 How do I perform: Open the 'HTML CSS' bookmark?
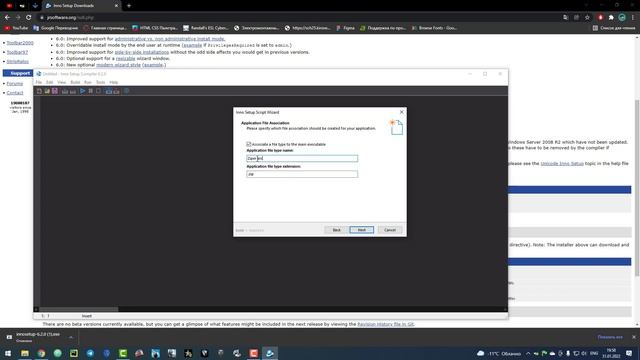[x=155, y=28]
